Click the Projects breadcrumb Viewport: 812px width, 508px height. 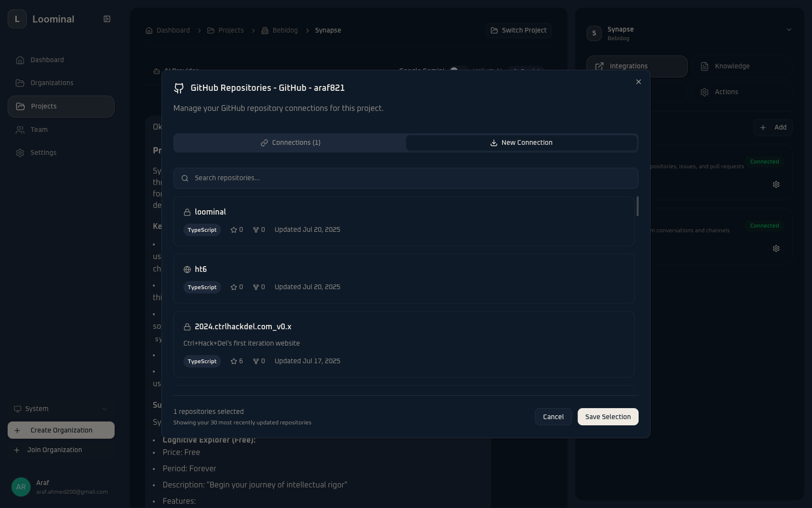[x=225, y=30]
